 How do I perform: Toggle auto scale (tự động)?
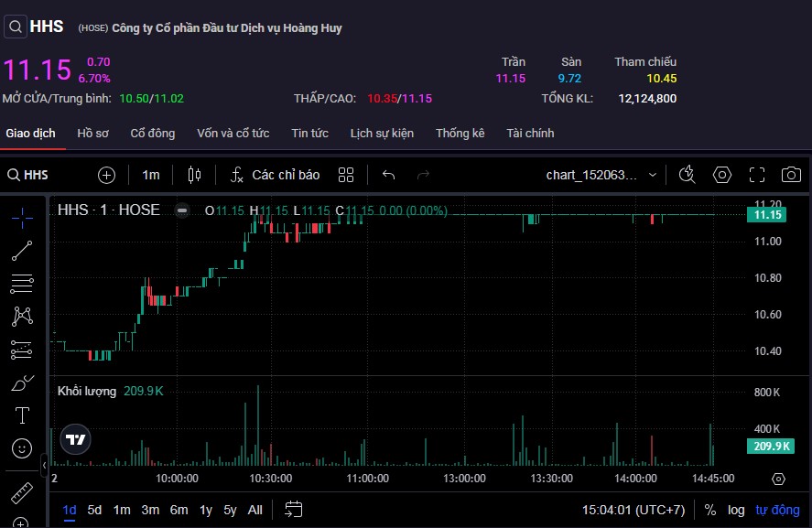point(777,510)
